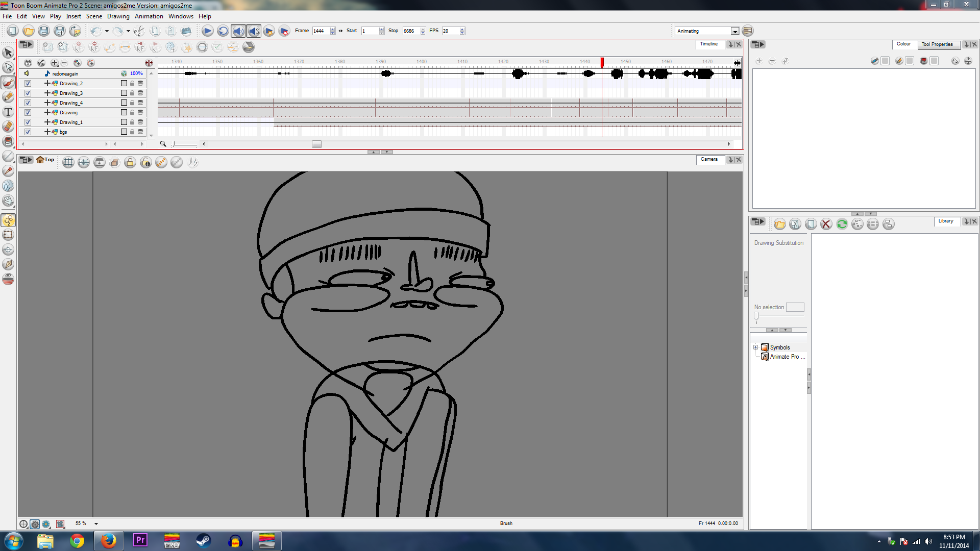Lock the Drawing_2 layer

tap(132, 83)
